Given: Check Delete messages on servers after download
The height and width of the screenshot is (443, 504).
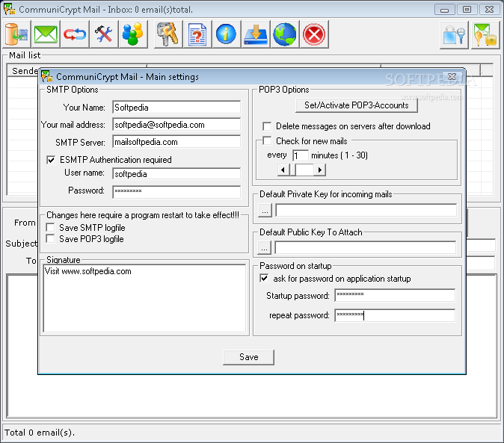Looking at the screenshot, I should (267, 126).
